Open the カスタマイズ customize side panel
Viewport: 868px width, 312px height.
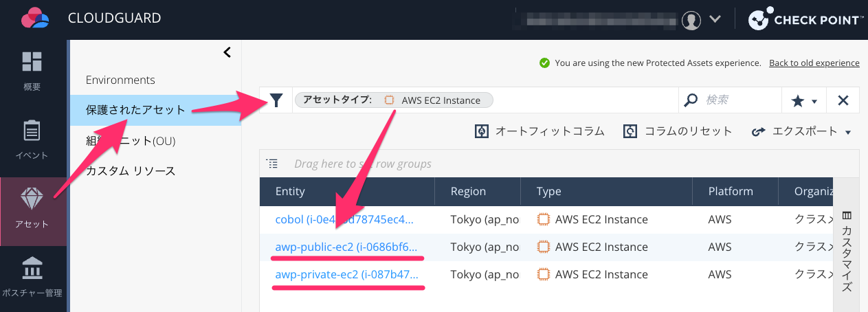tap(846, 252)
